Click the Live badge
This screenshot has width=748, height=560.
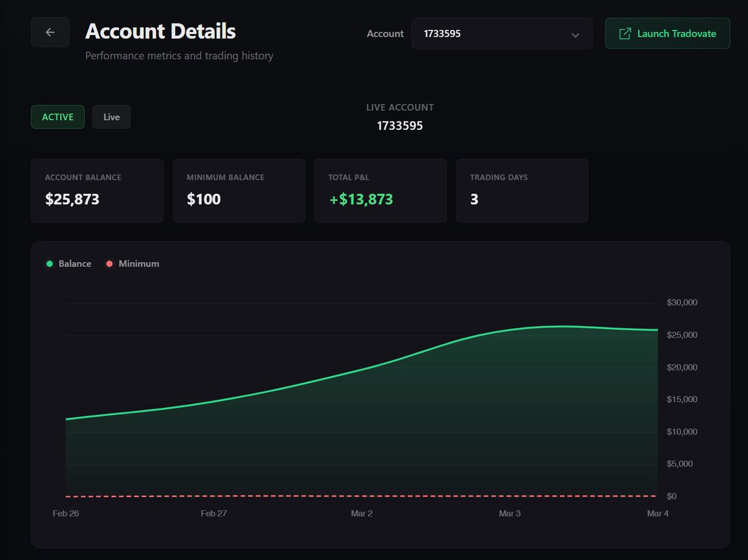pyautogui.click(x=112, y=117)
